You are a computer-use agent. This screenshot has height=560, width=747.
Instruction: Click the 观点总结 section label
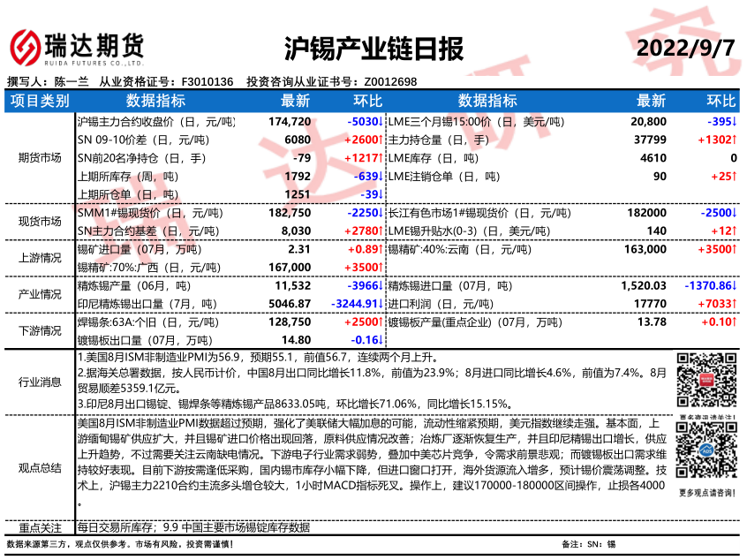(40, 467)
